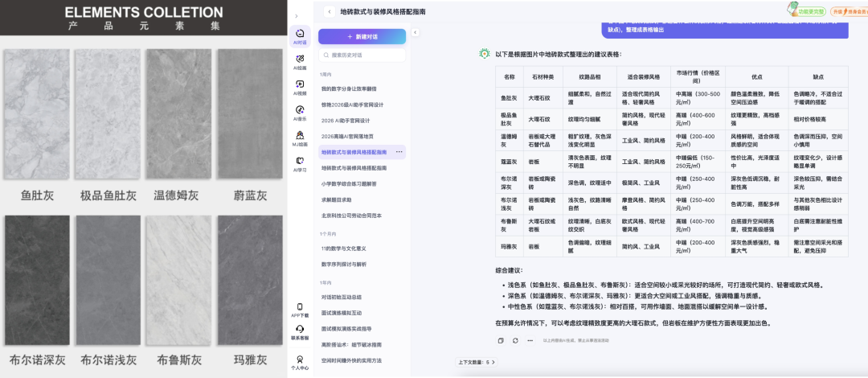Click the 缺点 column header

pos(818,77)
